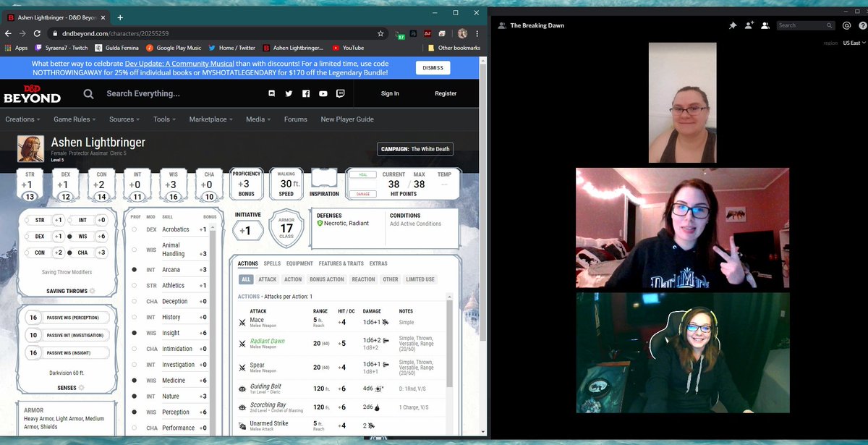Filter actions by Limited Use
The height and width of the screenshot is (445, 868).
(x=420, y=279)
